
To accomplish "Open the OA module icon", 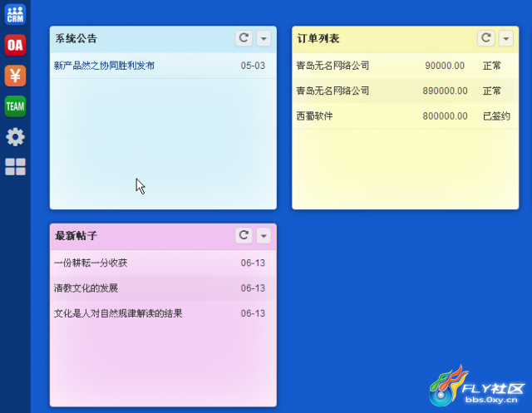I will (x=15, y=45).
